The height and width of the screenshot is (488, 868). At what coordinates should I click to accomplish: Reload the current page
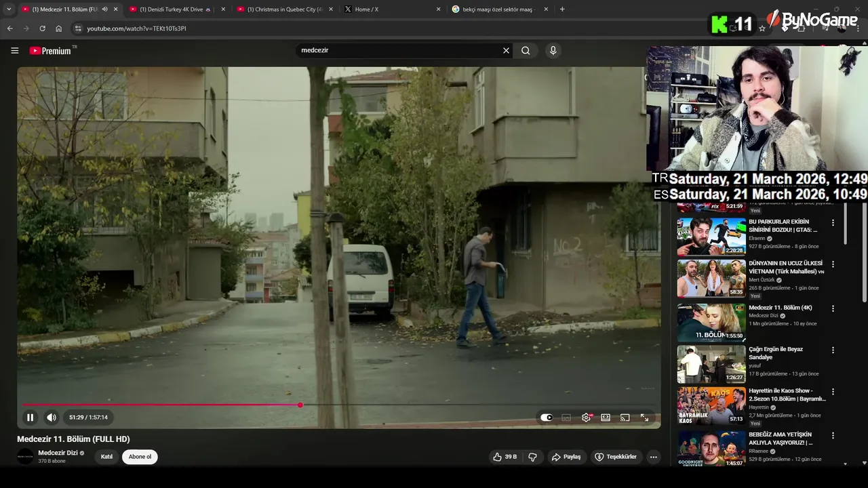pyautogui.click(x=42, y=28)
